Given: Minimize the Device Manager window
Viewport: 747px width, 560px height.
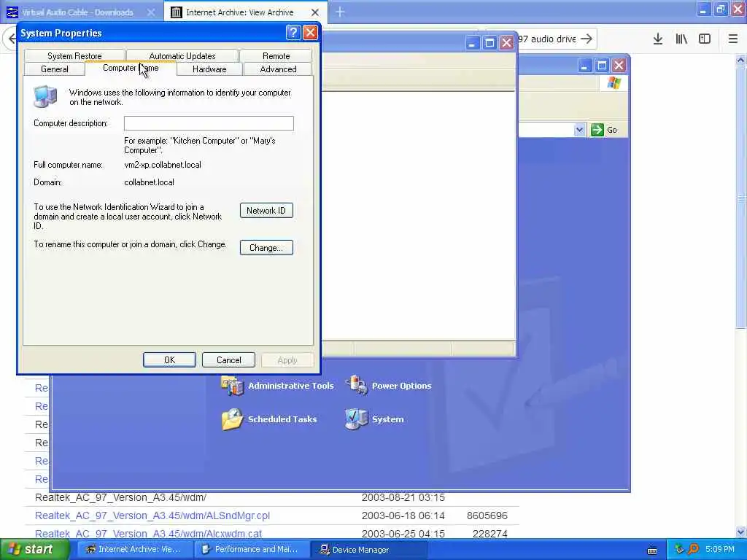Looking at the screenshot, I should [x=472, y=43].
